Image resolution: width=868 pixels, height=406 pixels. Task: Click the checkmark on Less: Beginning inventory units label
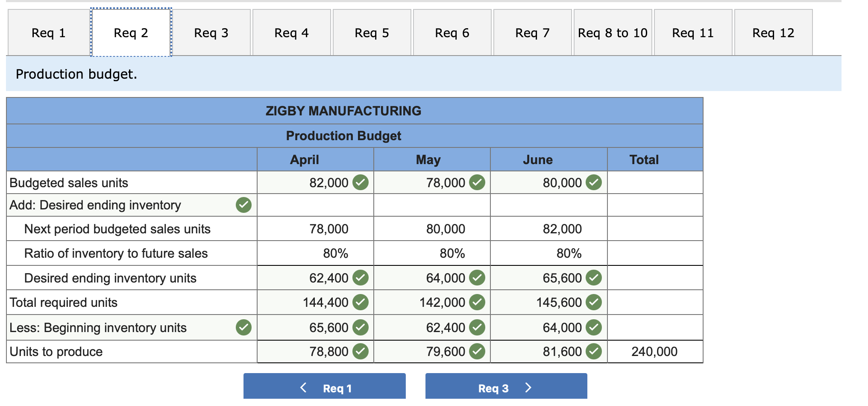click(243, 327)
